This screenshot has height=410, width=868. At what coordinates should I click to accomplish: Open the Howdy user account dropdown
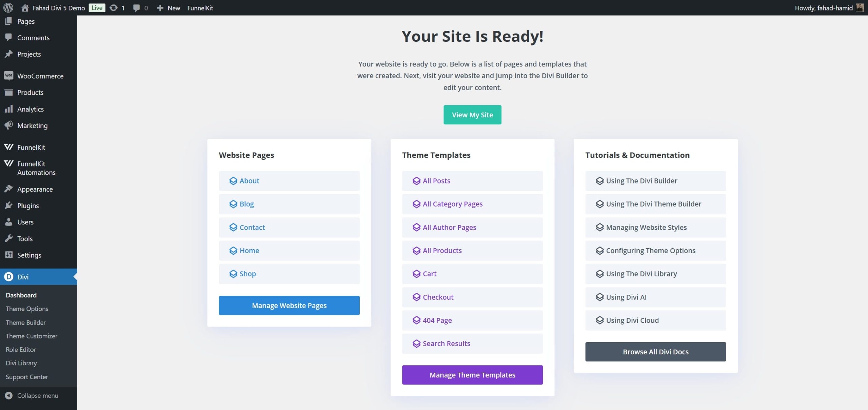click(x=827, y=7)
